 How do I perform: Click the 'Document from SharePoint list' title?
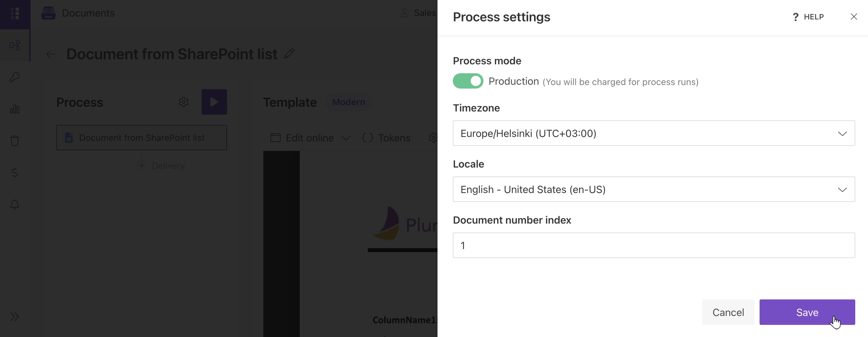click(x=172, y=54)
